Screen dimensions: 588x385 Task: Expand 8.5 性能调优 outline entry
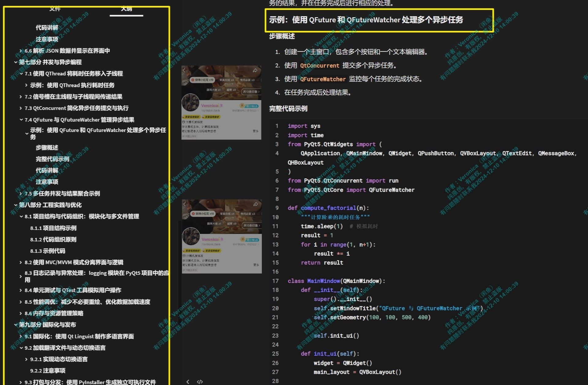pos(21,302)
